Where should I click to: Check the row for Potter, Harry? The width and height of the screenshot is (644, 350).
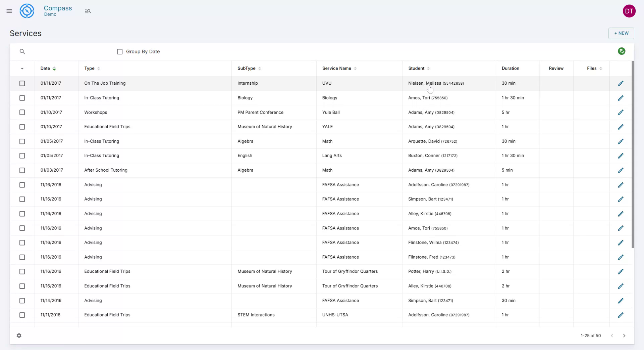(x=22, y=271)
